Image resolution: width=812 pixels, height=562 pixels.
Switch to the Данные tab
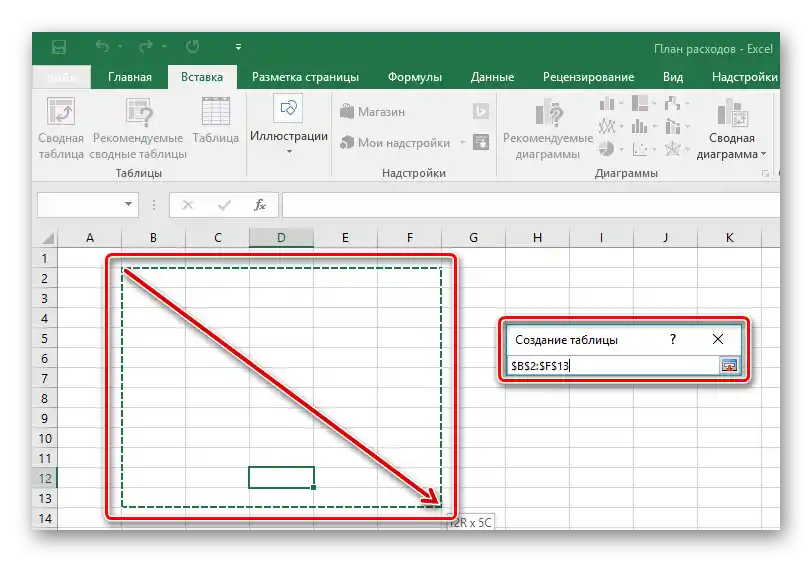coord(492,77)
